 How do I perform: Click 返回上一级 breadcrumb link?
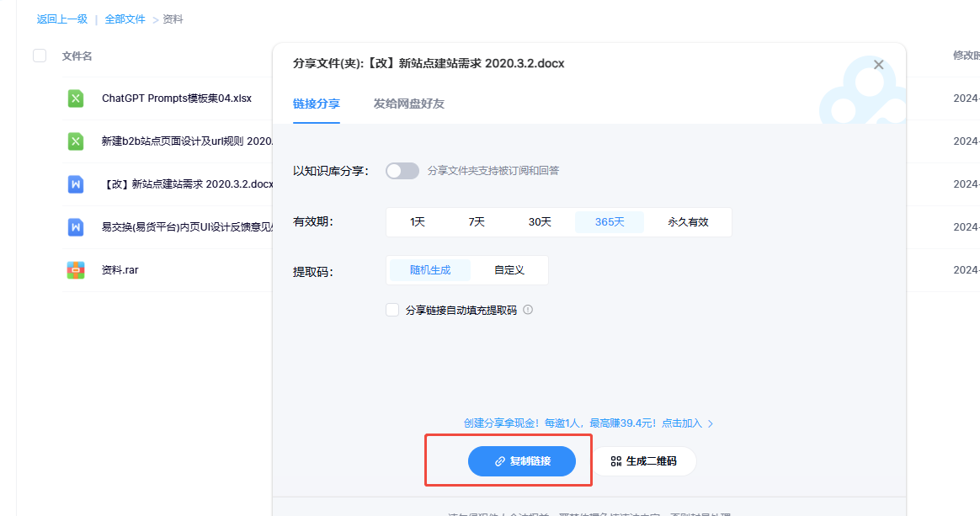62,19
